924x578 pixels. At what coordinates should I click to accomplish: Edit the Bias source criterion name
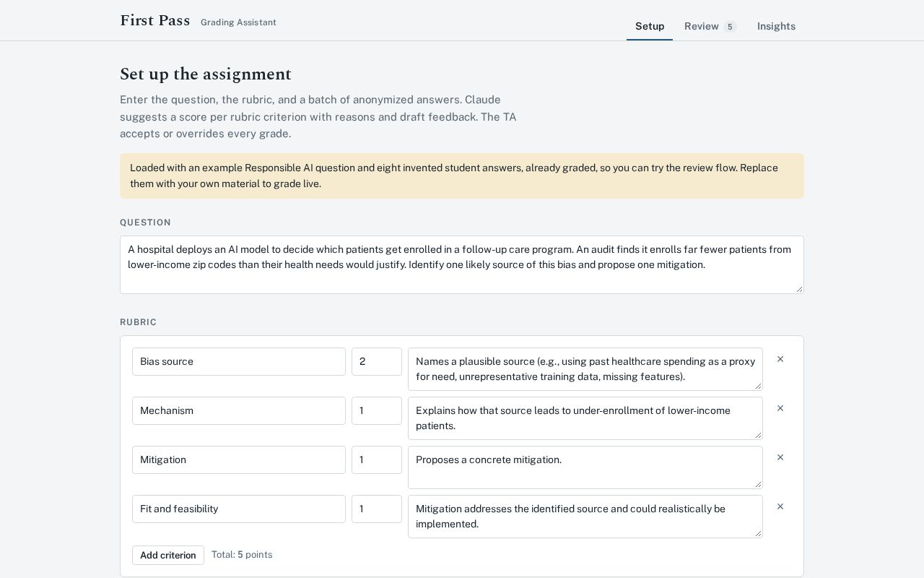(239, 361)
